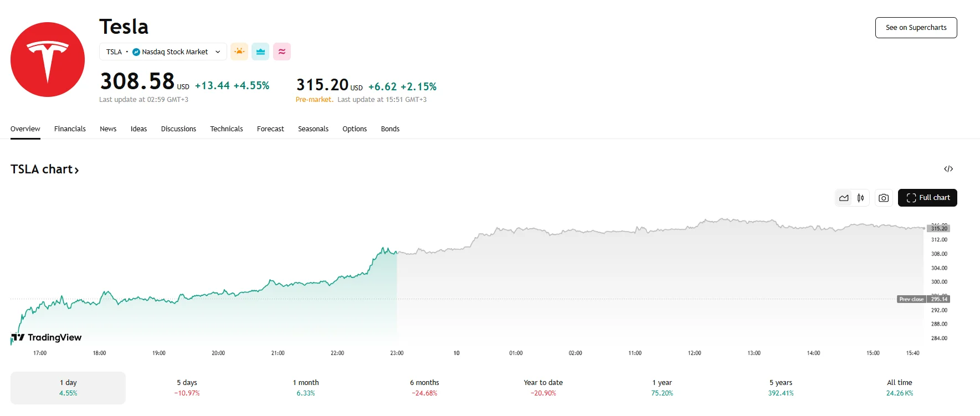Image resolution: width=980 pixels, height=416 pixels.
Task: Click the orange sunrise pre-market icon
Action: coord(239,52)
